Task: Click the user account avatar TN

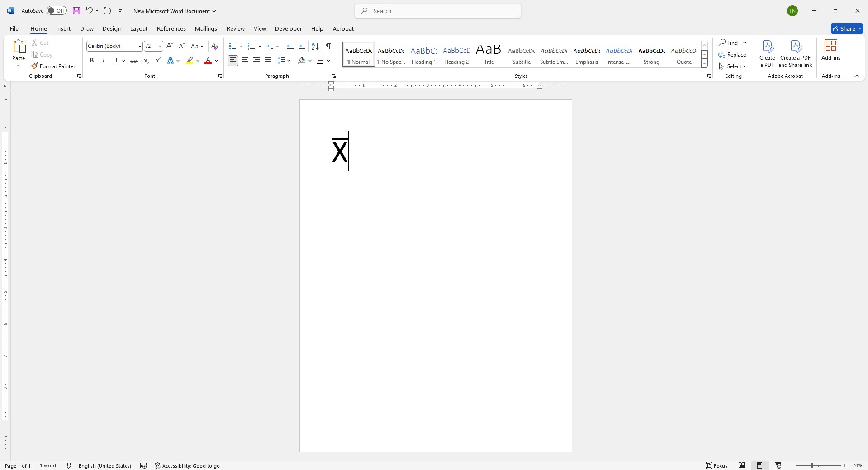Action: [x=792, y=11]
